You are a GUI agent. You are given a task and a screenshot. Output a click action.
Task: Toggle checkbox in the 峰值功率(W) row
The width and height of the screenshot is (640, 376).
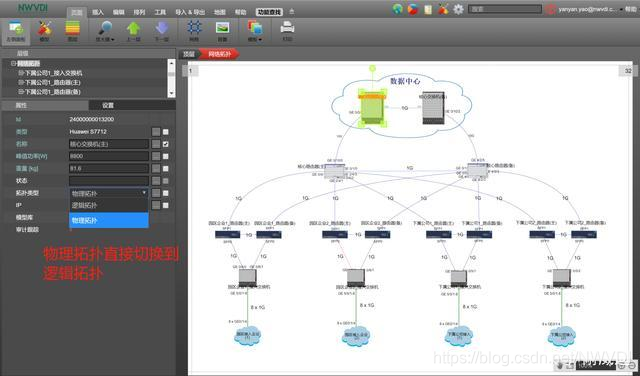pyautogui.click(x=165, y=156)
